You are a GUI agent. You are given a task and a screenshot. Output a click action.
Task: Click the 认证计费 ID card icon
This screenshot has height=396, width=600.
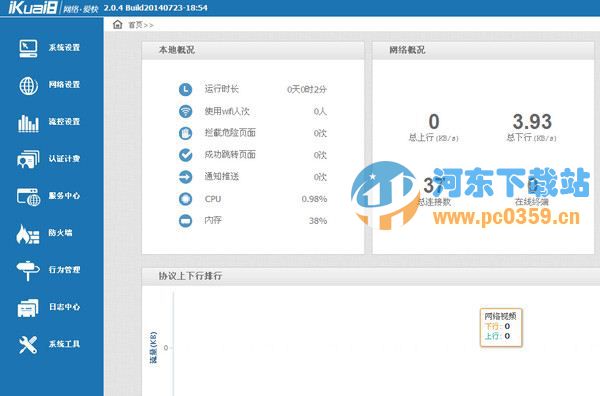(x=28, y=159)
